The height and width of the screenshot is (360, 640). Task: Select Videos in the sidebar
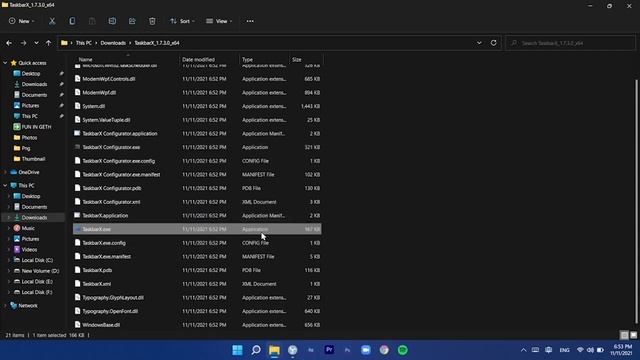click(29, 249)
